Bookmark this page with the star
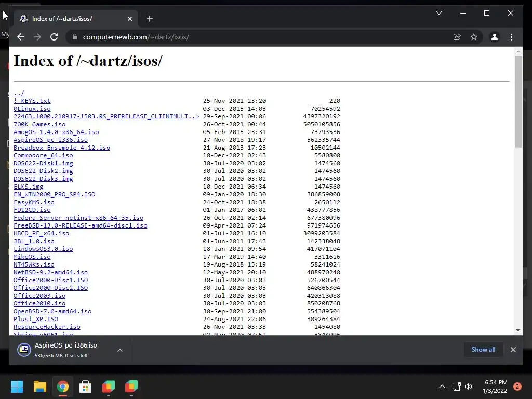Screen dimensions: 532x399 474,37
